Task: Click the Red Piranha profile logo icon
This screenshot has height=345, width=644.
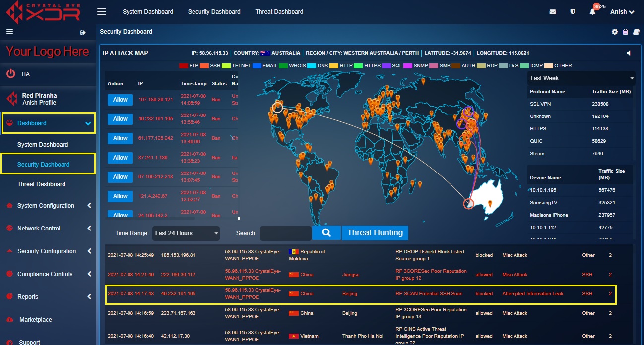Action: [x=11, y=99]
